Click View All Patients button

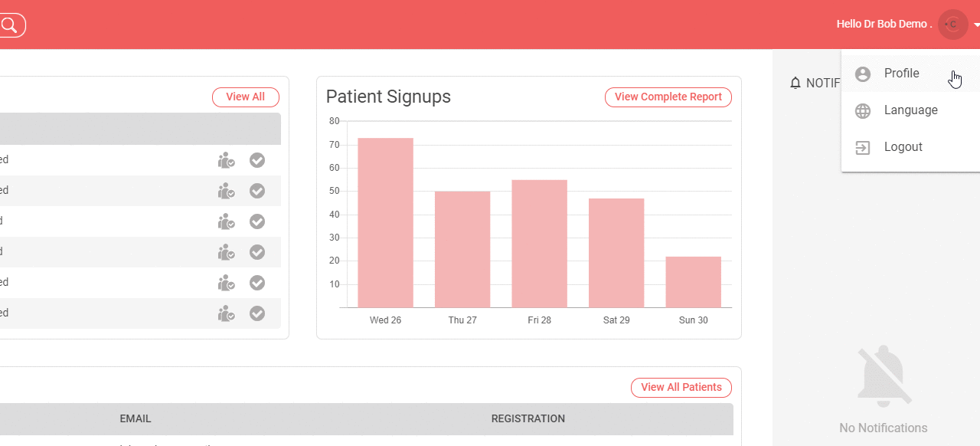click(x=681, y=388)
